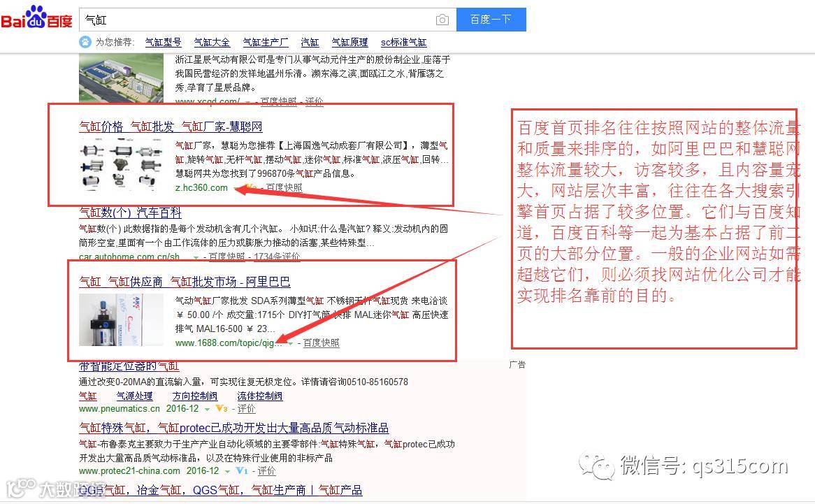The height and width of the screenshot is (504, 815).
Task: Click the 广告 ad label
Action: coord(517,365)
